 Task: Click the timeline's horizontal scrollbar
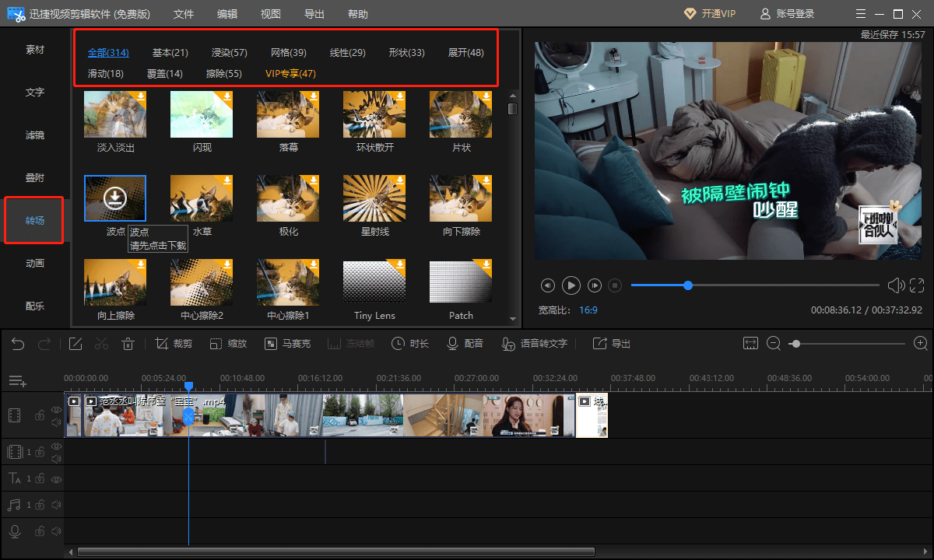pyautogui.click(x=336, y=552)
